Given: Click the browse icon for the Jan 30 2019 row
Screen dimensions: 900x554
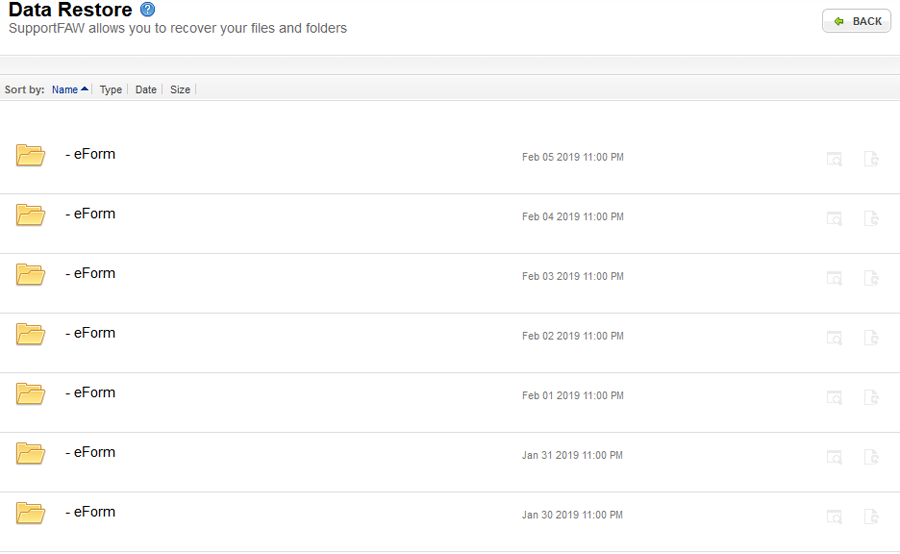Looking at the screenshot, I should tap(834, 517).
